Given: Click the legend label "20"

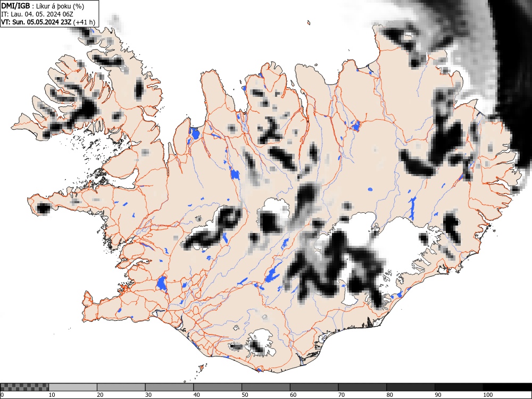Looking at the screenshot, I should 100,395.
